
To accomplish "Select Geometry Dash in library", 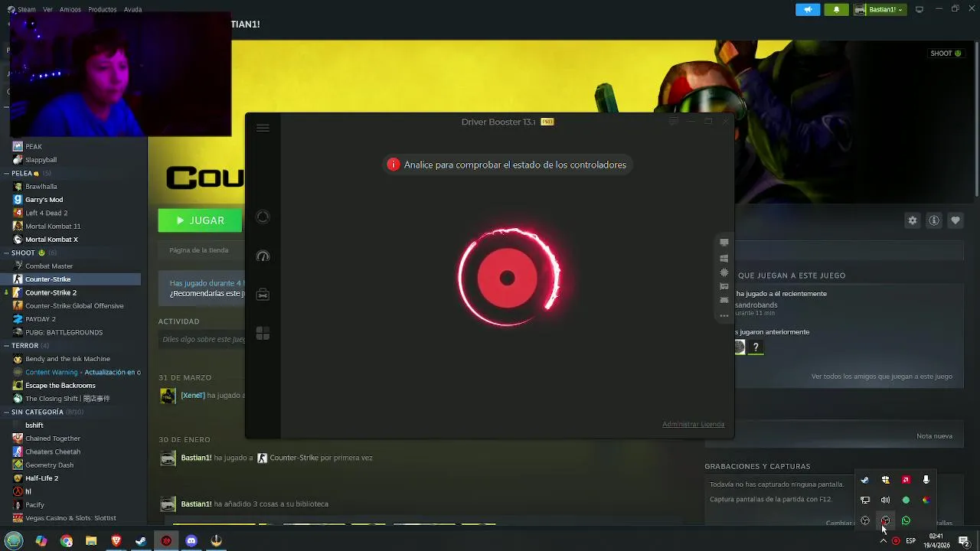I will click(x=49, y=465).
